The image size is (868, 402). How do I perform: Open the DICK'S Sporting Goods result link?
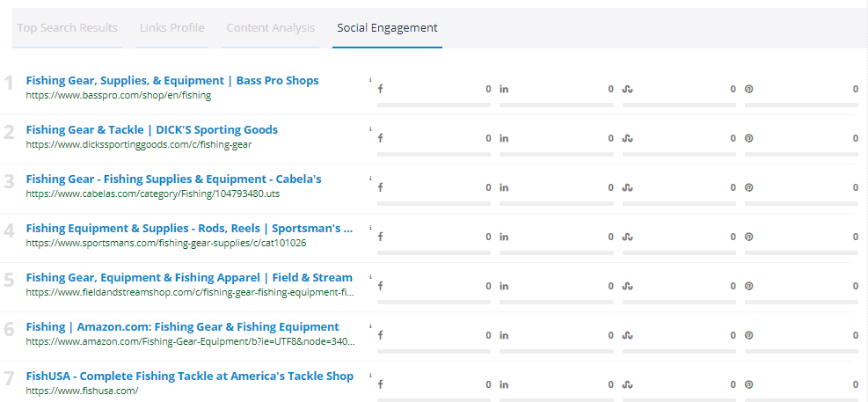[151, 129]
